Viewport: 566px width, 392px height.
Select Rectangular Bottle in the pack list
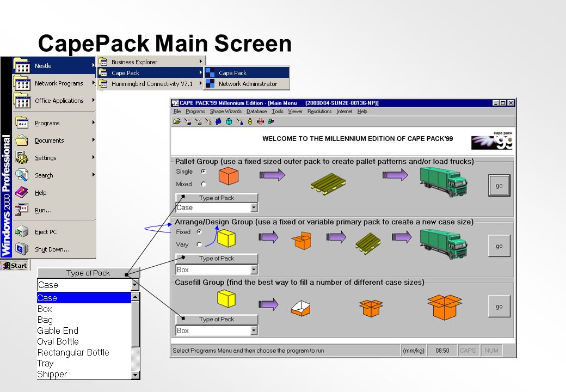click(84, 352)
